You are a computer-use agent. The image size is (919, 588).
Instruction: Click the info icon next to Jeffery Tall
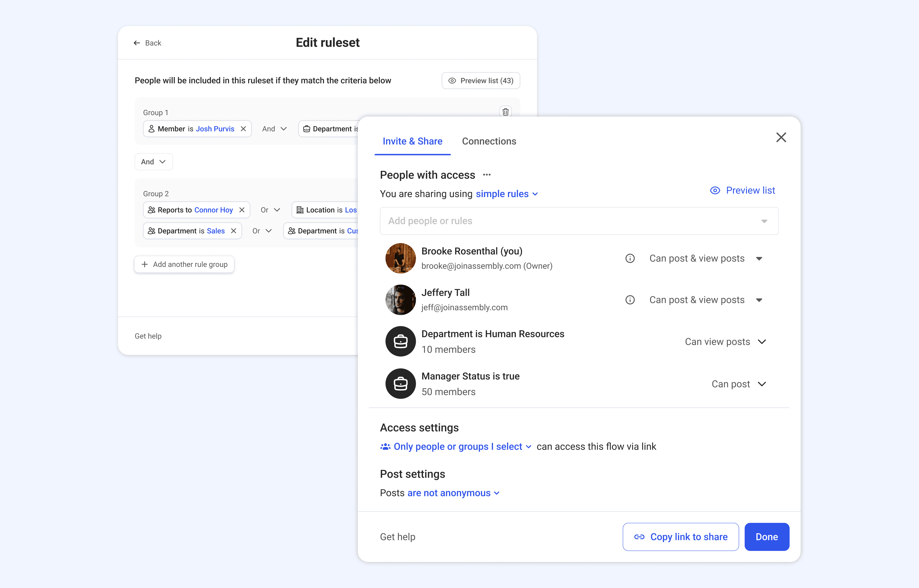630,300
